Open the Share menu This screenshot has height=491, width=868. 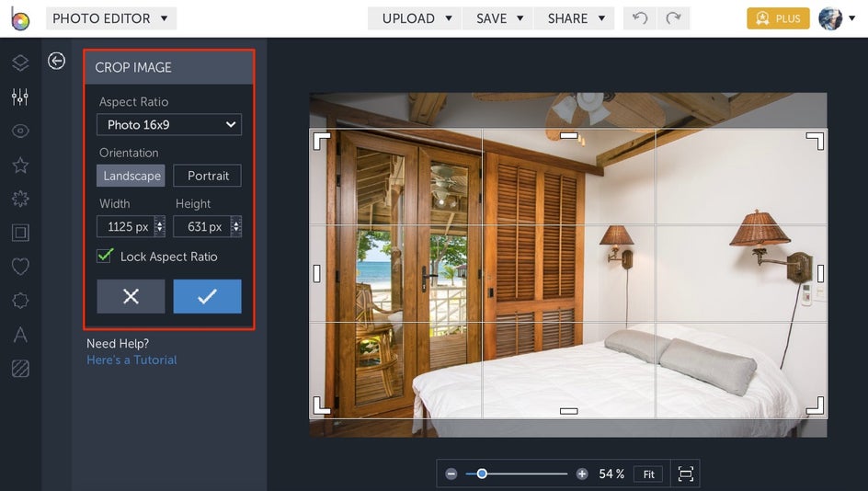(x=576, y=18)
